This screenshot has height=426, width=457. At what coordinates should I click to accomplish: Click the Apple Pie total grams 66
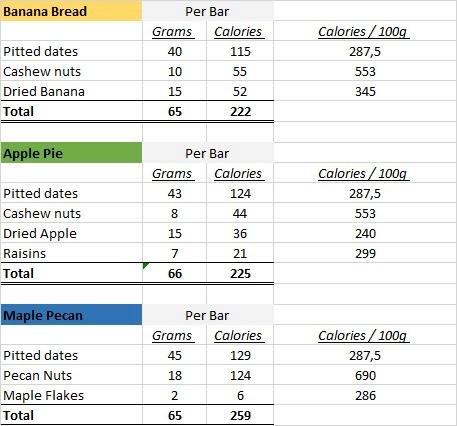(175, 273)
